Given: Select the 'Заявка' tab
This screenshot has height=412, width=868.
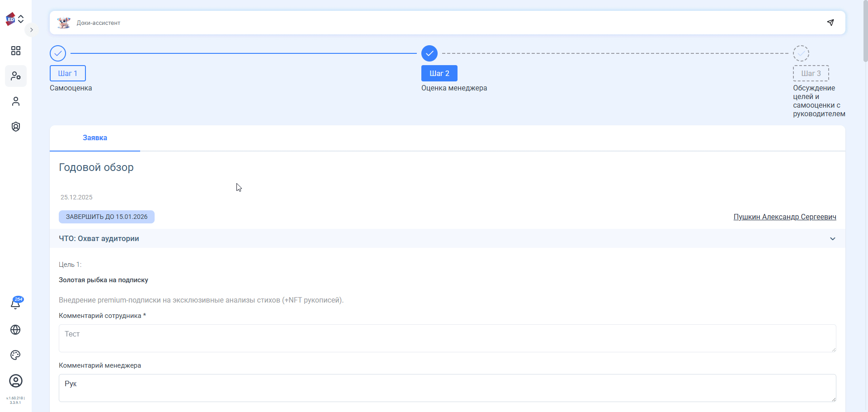Looking at the screenshot, I should pyautogui.click(x=95, y=138).
